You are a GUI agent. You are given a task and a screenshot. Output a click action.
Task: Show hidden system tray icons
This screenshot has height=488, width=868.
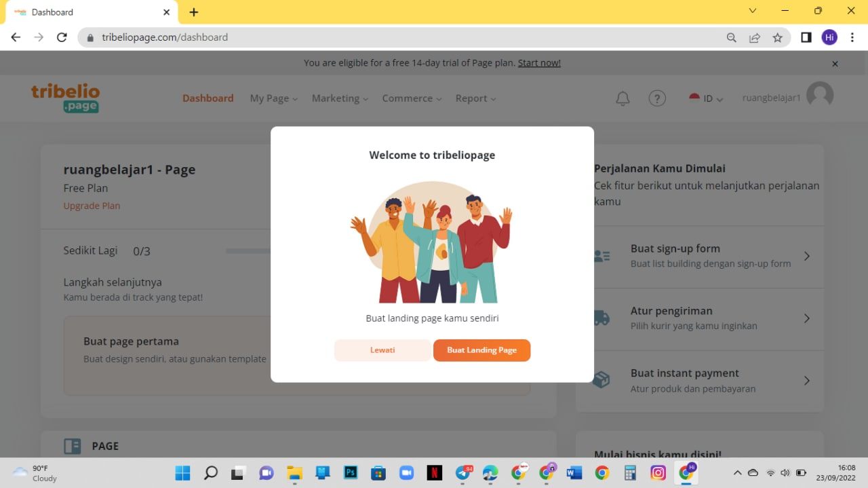point(737,472)
